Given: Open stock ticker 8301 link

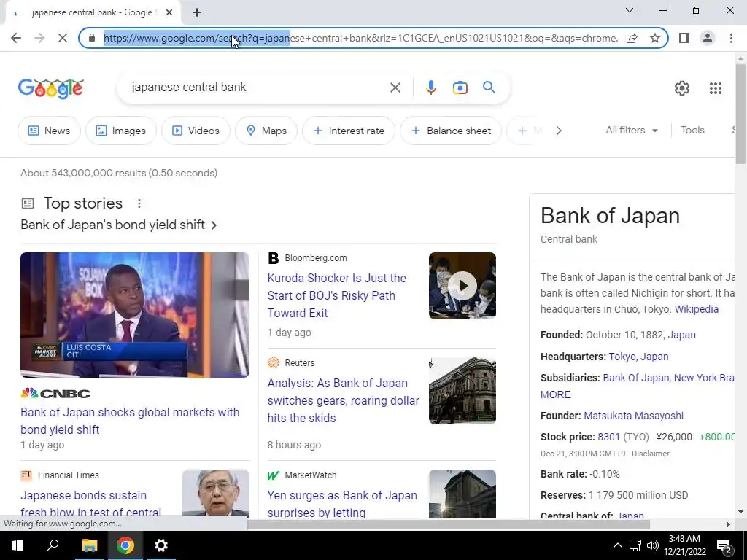Looking at the screenshot, I should (609, 437).
